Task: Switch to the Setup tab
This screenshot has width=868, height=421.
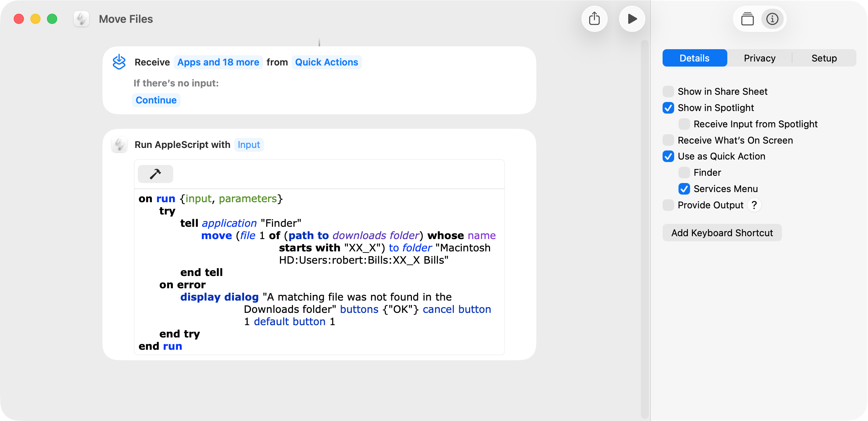Action: tap(824, 58)
